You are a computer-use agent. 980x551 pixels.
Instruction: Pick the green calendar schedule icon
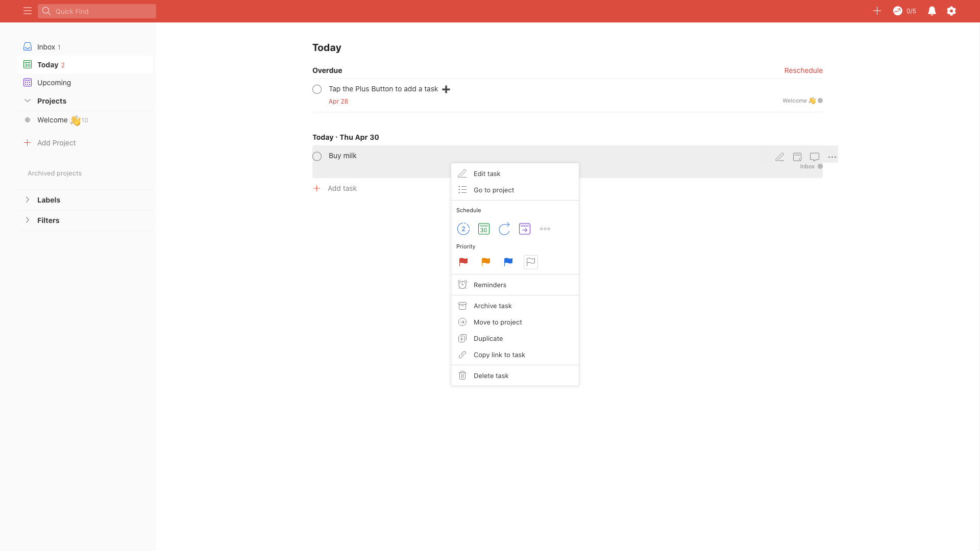(483, 229)
